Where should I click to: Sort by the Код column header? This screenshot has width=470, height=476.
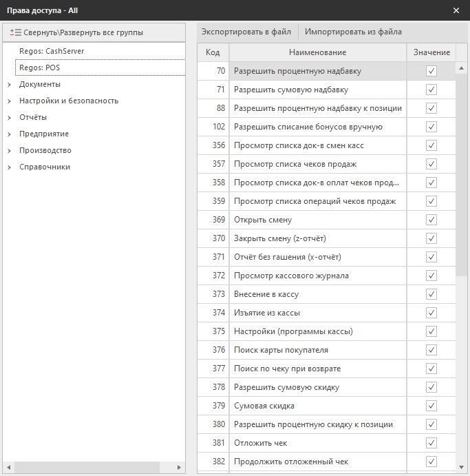[x=213, y=52]
